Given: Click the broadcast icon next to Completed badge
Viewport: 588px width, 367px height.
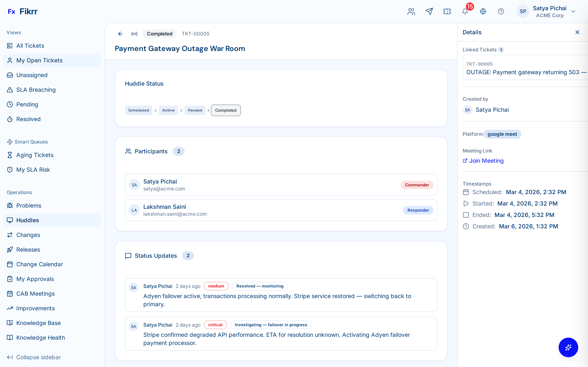Looking at the screenshot, I should (x=134, y=34).
